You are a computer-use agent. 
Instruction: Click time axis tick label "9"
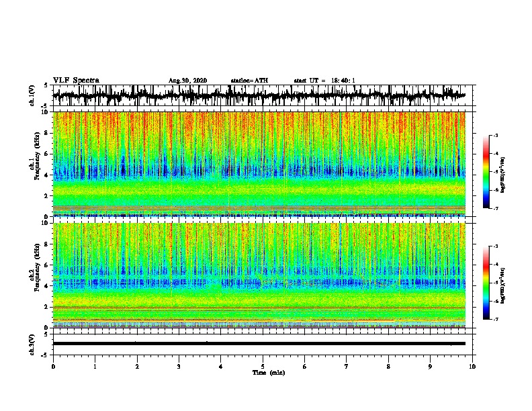430,367
